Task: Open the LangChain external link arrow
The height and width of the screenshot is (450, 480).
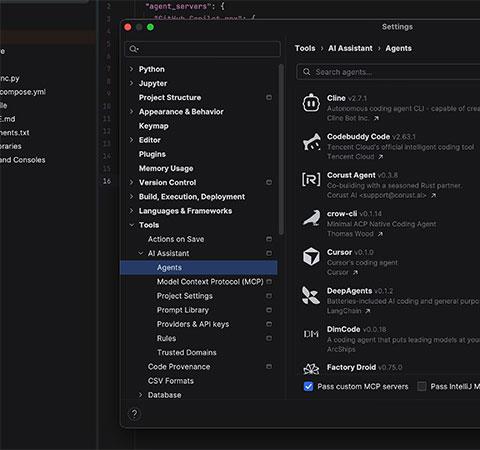Action: (367, 311)
